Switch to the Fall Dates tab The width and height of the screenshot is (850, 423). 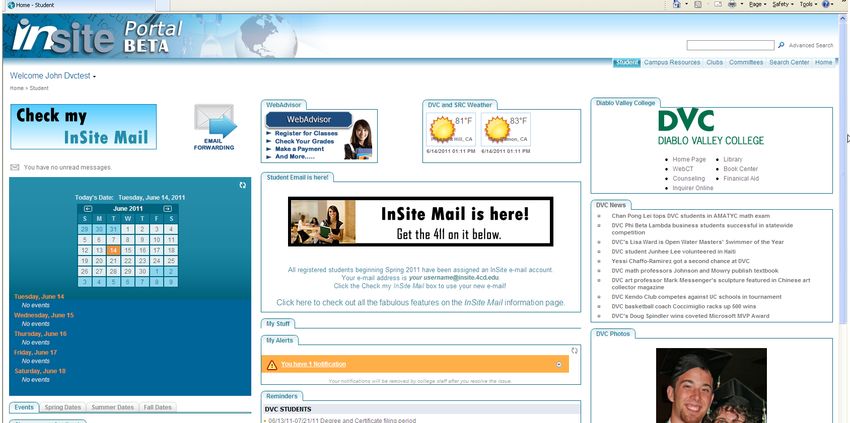(x=157, y=407)
